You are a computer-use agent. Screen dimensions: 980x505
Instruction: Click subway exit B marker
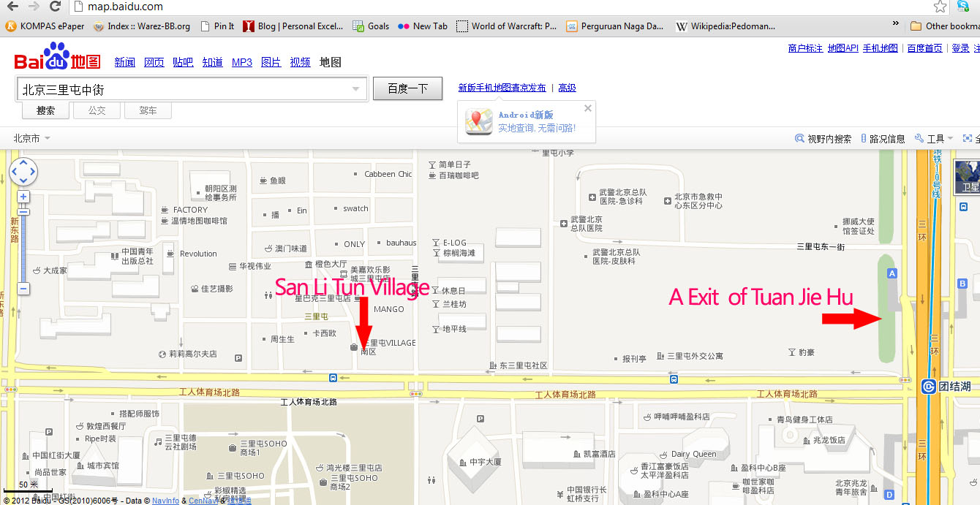point(963,284)
